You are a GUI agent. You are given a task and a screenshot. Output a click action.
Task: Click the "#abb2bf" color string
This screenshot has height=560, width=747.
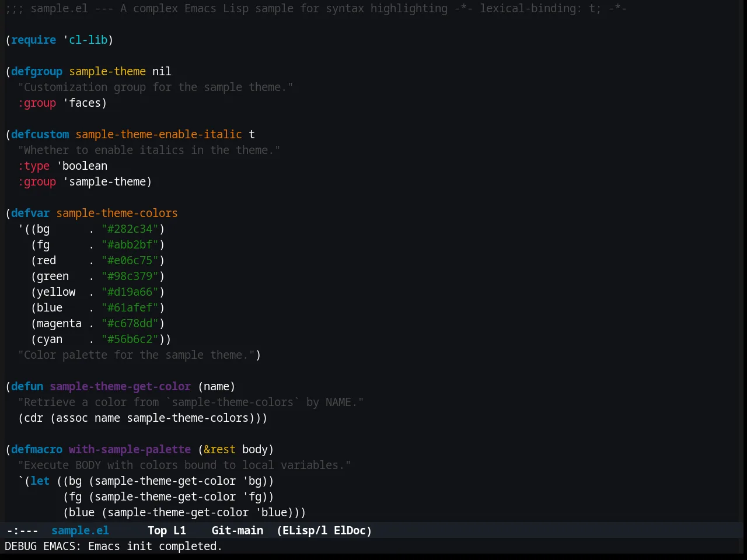click(x=130, y=244)
